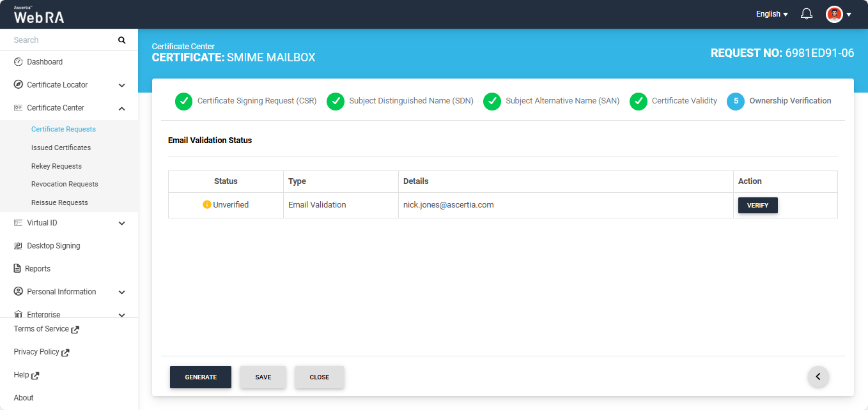Click the CSR step green checkmark
This screenshot has height=410, width=868.
[183, 101]
